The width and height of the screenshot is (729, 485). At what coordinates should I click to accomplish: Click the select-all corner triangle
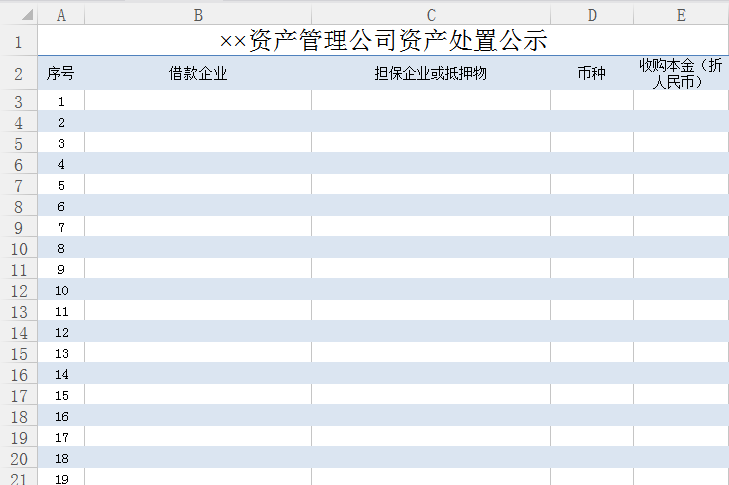(19, 15)
